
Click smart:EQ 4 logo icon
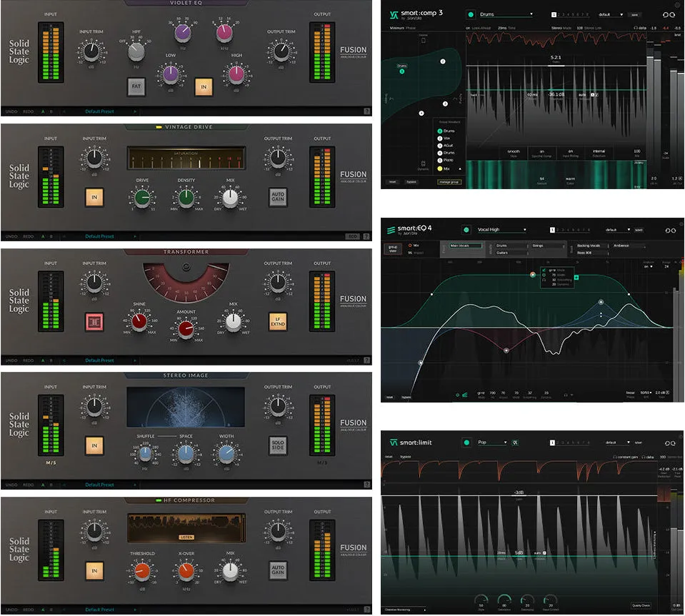(391, 230)
